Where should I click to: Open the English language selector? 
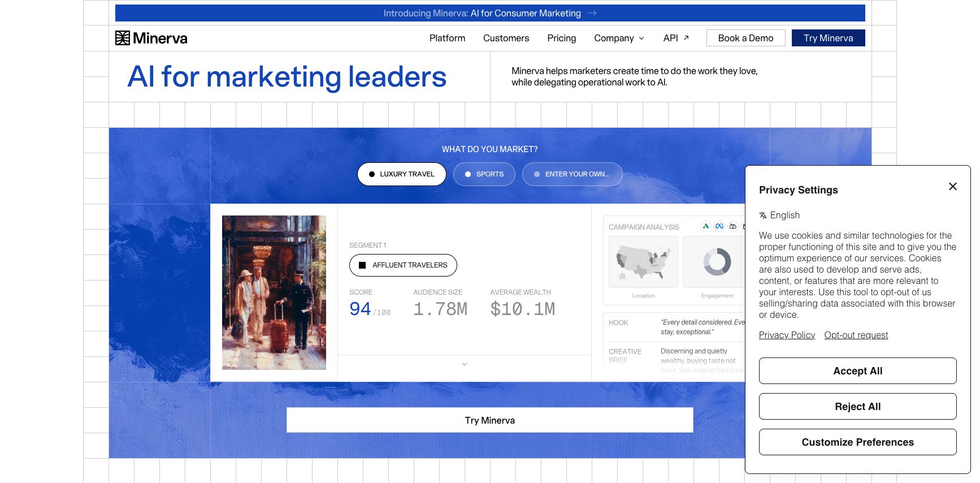(779, 215)
